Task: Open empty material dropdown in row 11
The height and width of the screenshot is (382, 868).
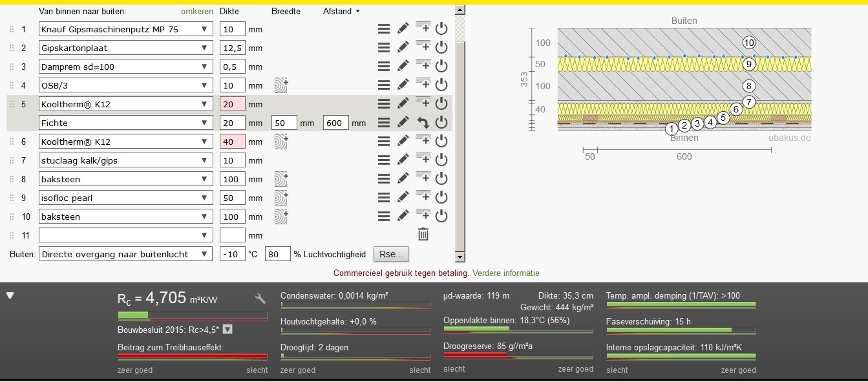Action: pyautogui.click(x=126, y=235)
